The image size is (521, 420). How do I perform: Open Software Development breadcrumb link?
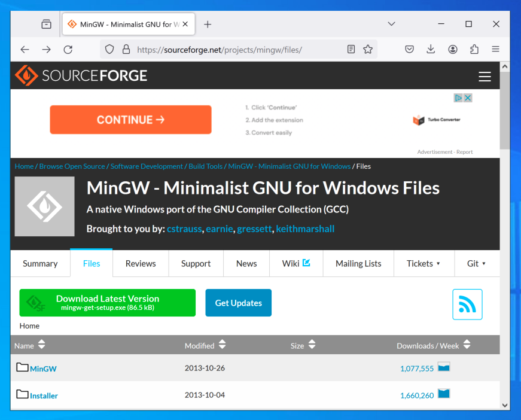click(147, 166)
